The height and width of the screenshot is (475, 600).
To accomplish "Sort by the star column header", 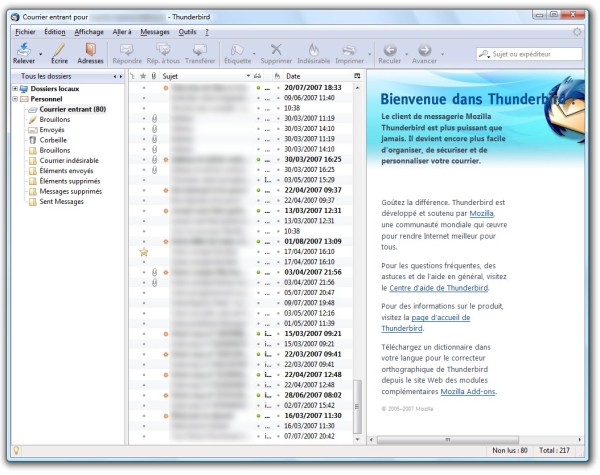I will [143, 76].
